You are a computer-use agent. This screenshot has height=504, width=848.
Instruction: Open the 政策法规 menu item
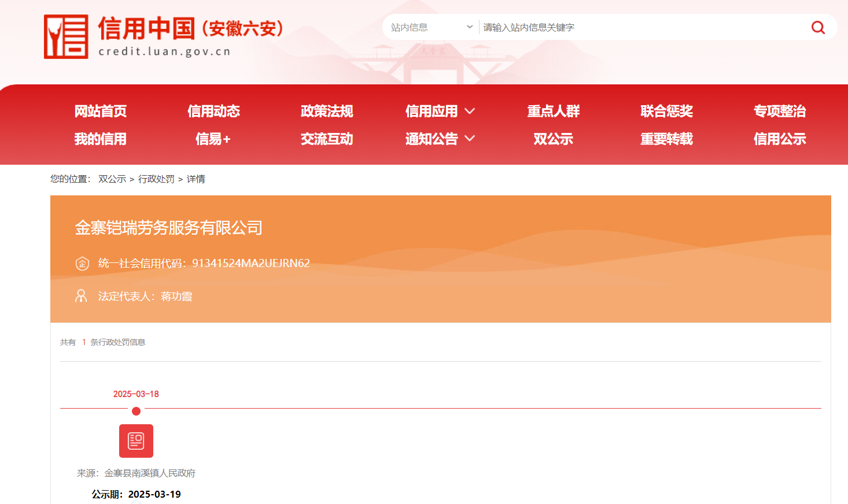click(327, 111)
